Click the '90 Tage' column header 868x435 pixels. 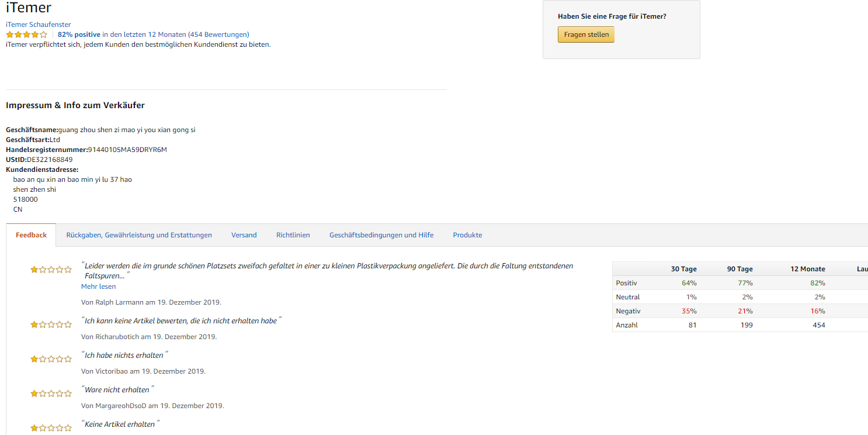pyautogui.click(x=739, y=269)
